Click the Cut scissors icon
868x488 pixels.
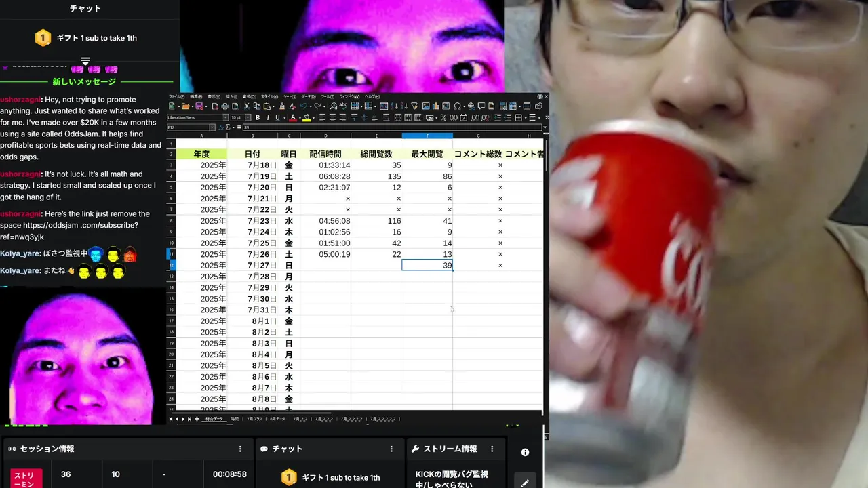click(247, 106)
